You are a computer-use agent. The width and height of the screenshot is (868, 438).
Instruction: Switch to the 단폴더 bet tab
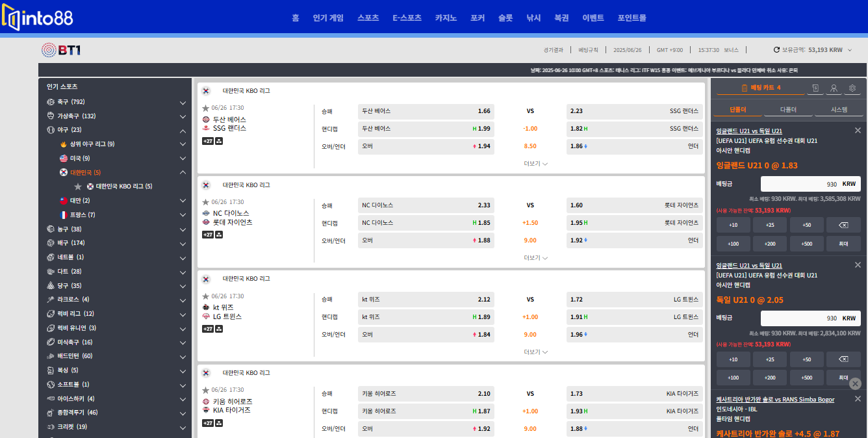pos(738,110)
